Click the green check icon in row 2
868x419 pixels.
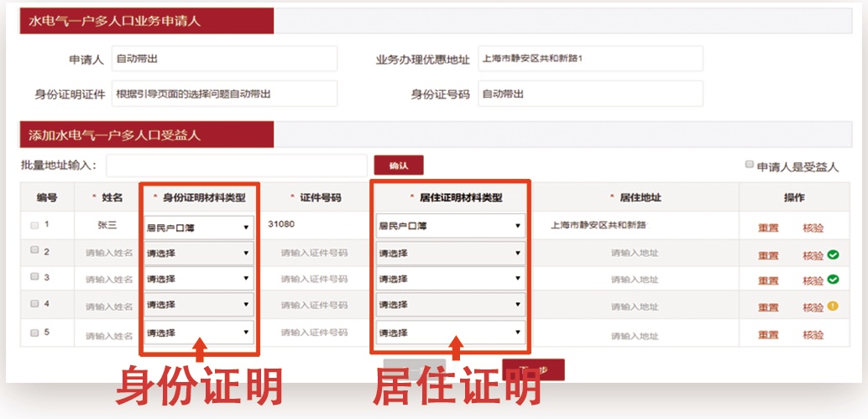click(833, 254)
